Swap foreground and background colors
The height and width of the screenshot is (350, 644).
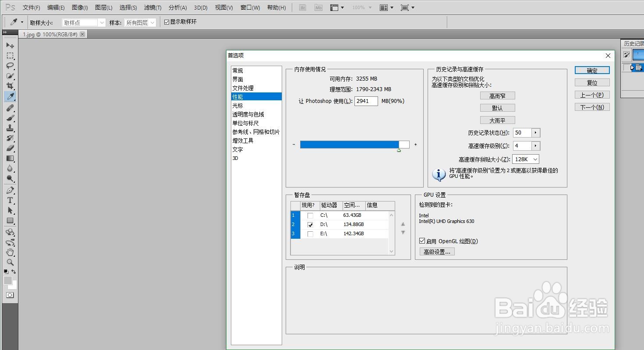click(x=14, y=272)
